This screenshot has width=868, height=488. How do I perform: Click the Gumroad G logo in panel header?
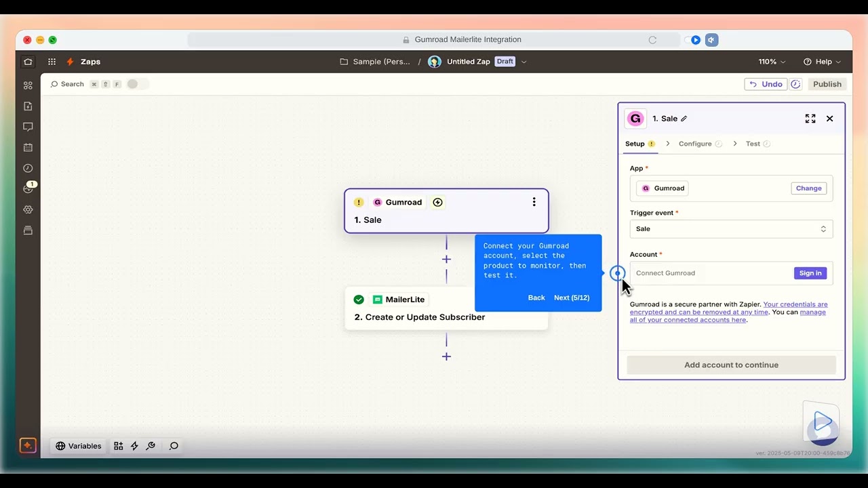[x=635, y=119]
